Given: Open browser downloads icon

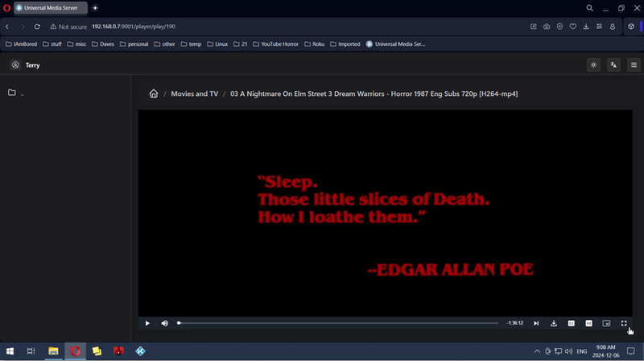Looking at the screenshot, I should (x=586, y=27).
